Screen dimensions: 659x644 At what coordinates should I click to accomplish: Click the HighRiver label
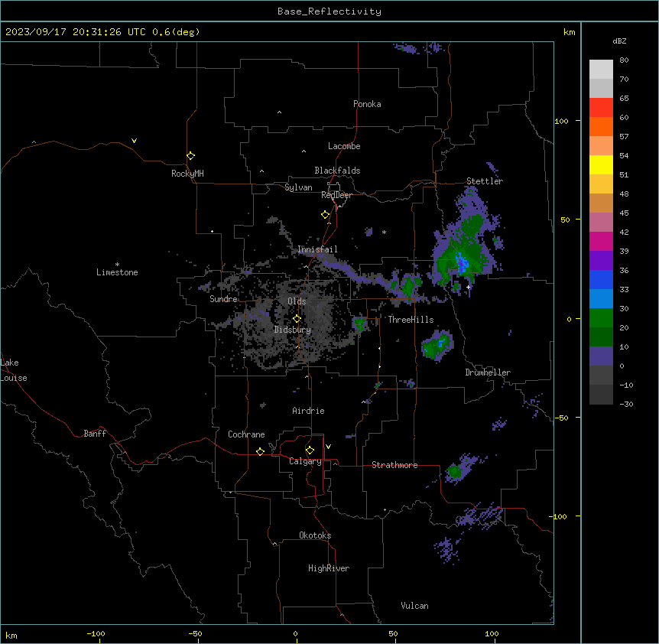click(329, 568)
